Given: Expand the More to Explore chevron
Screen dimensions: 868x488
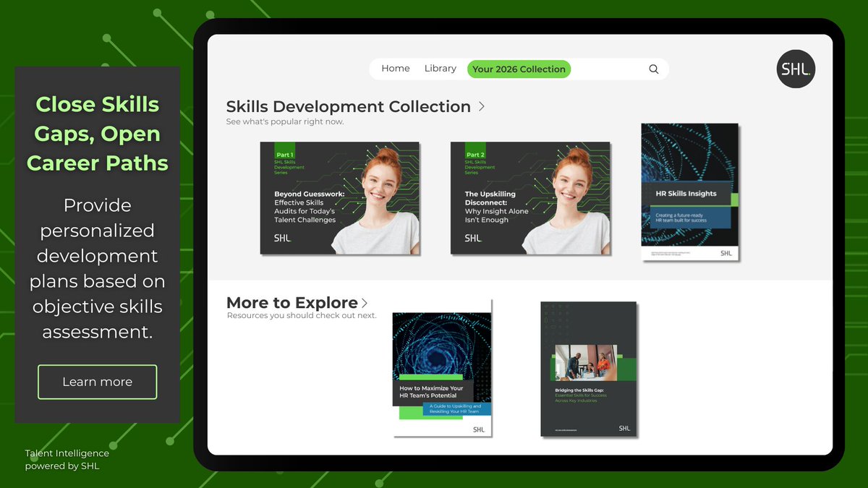Looking at the screenshot, I should click(365, 303).
